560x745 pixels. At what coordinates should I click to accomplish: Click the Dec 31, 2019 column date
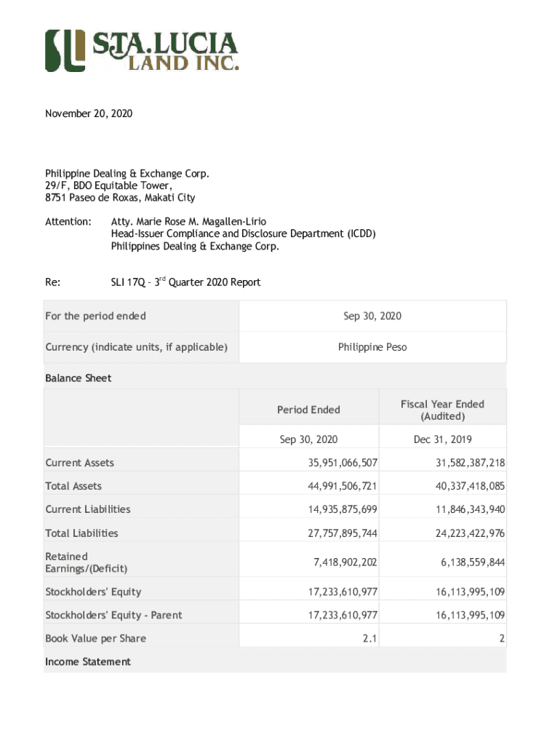click(442, 439)
